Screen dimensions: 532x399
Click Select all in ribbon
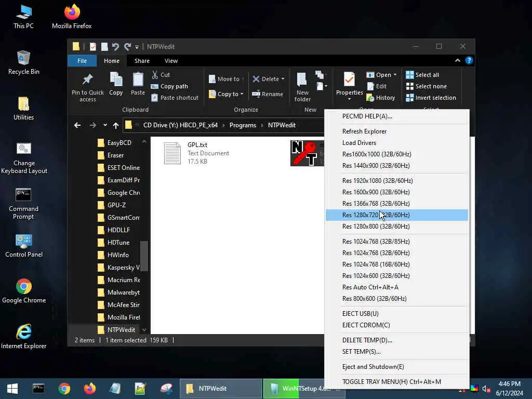[422, 75]
